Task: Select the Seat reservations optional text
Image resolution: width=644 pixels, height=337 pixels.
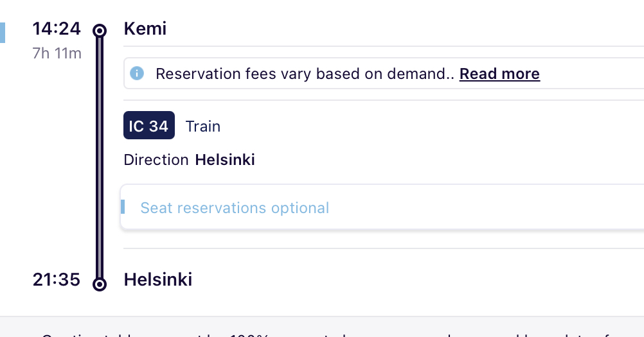Action: (x=235, y=208)
